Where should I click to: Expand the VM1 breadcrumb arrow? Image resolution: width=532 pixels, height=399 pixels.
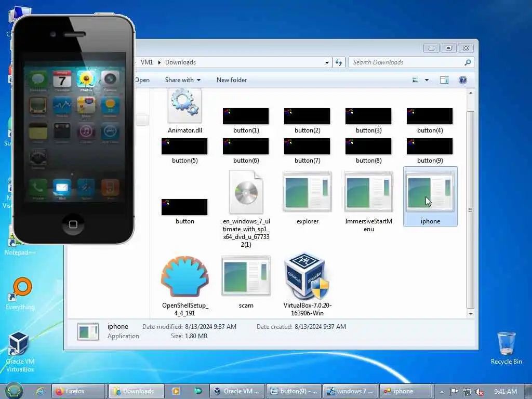[159, 62]
